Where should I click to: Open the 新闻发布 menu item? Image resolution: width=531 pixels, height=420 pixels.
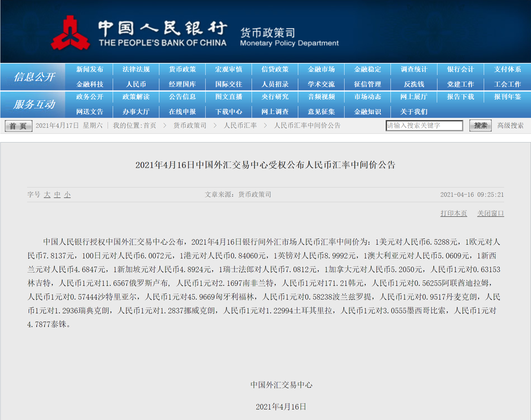(90, 69)
